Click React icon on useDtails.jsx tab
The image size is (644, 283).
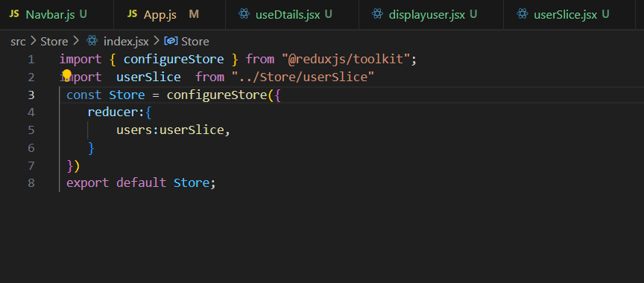[x=244, y=14]
